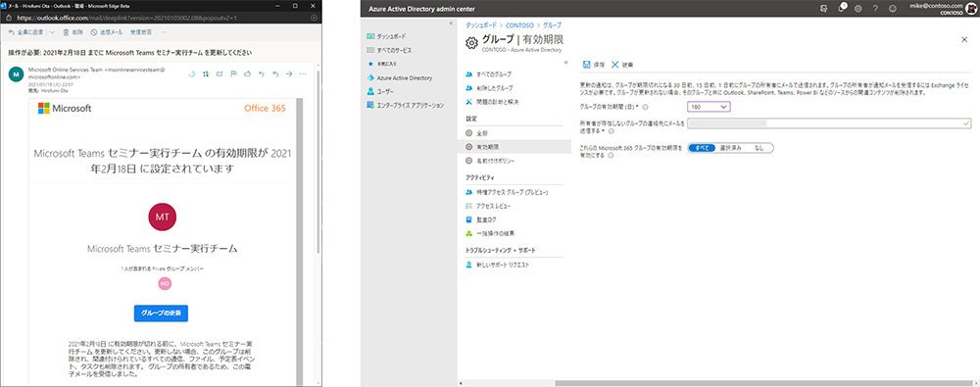Select the Selected option for group expiration

(730, 148)
